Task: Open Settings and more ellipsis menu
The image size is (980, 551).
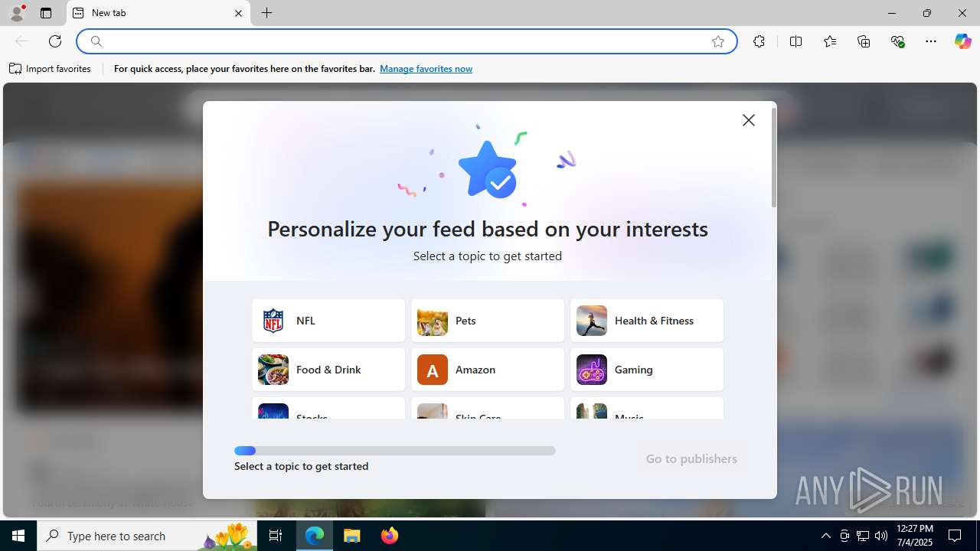Action: 931,41
